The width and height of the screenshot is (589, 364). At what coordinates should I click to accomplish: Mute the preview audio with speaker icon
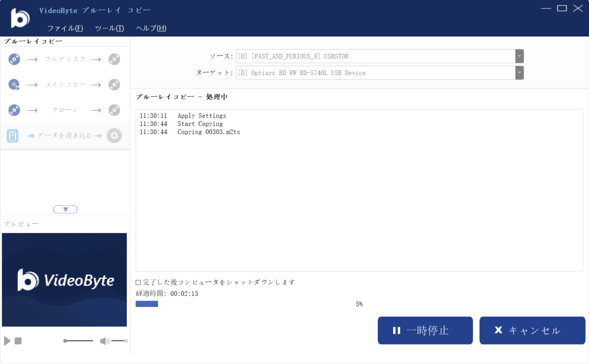tap(104, 341)
